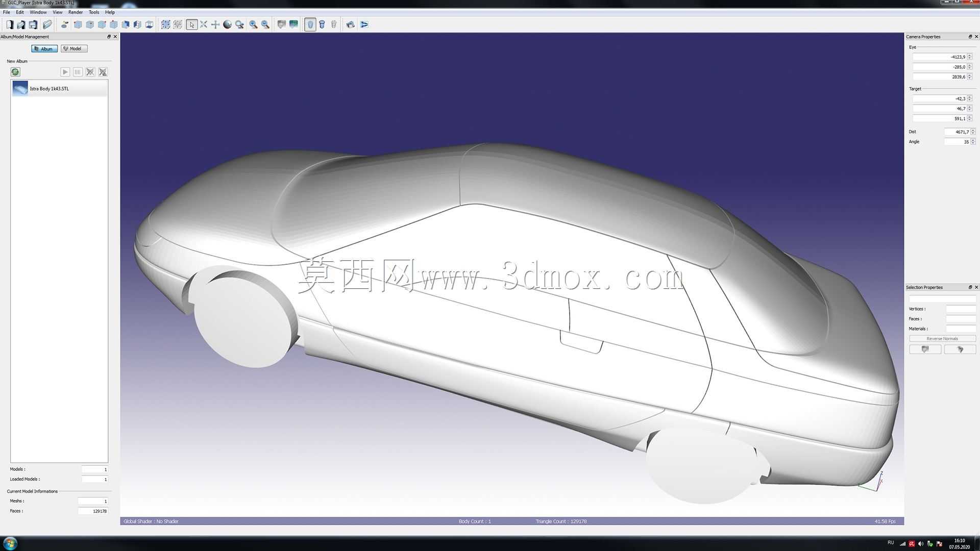Click the Eye -285,0 input field
This screenshot has height=551, width=980.
pos(940,67)
